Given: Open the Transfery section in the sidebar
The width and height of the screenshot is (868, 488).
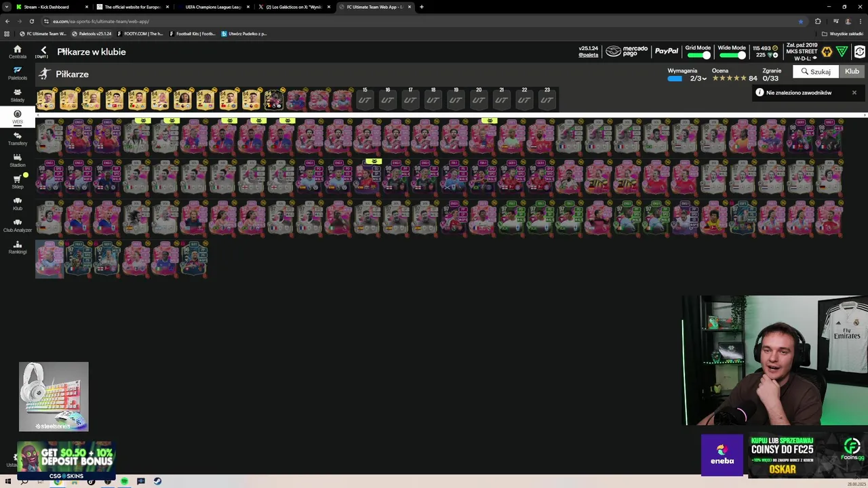Looking at the screenshot, I should click(18, 138).
